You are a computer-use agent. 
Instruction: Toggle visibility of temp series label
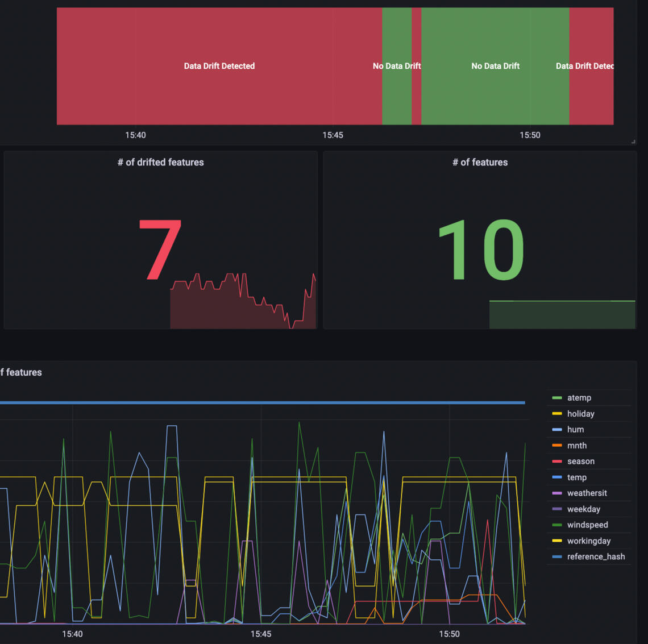[576, 477]
